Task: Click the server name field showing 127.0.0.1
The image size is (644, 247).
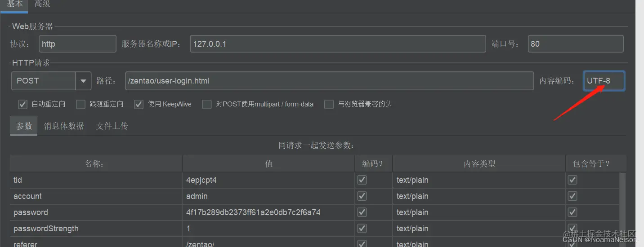Action: point(338,44)
